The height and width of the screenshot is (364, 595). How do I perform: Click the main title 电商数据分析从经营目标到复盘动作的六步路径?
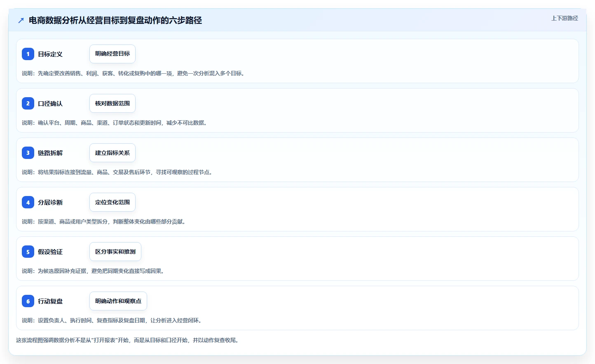click(115, 20)
